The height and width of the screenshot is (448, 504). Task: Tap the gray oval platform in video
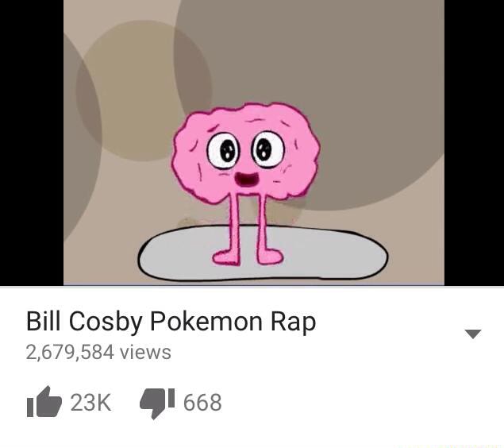pyautogui.click(x=263, y=253)
